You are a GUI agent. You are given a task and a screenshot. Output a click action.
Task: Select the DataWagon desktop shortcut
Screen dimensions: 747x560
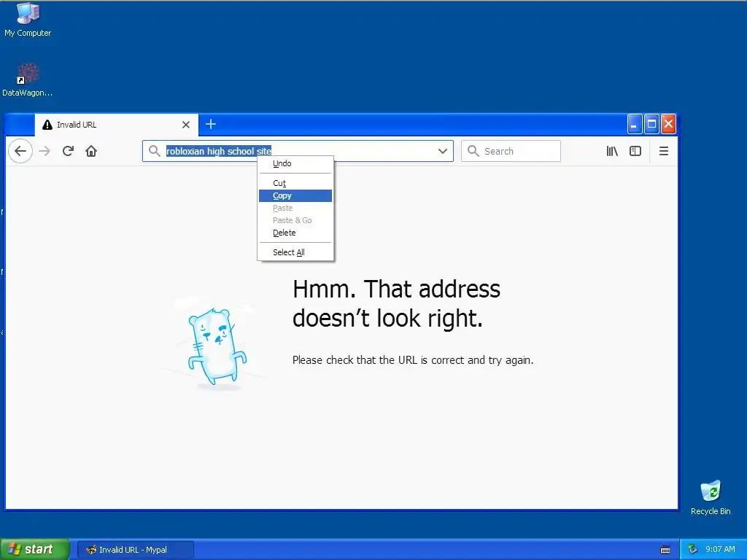[28, 80]
